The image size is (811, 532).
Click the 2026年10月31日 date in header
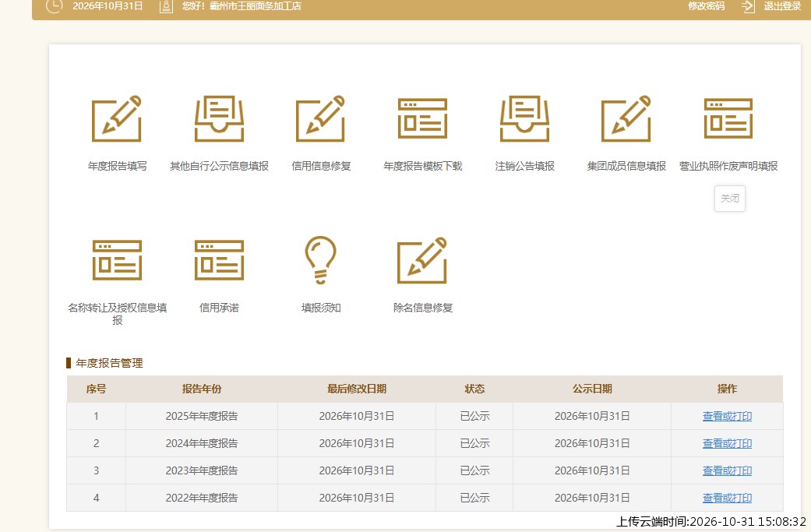coord(108,6)
